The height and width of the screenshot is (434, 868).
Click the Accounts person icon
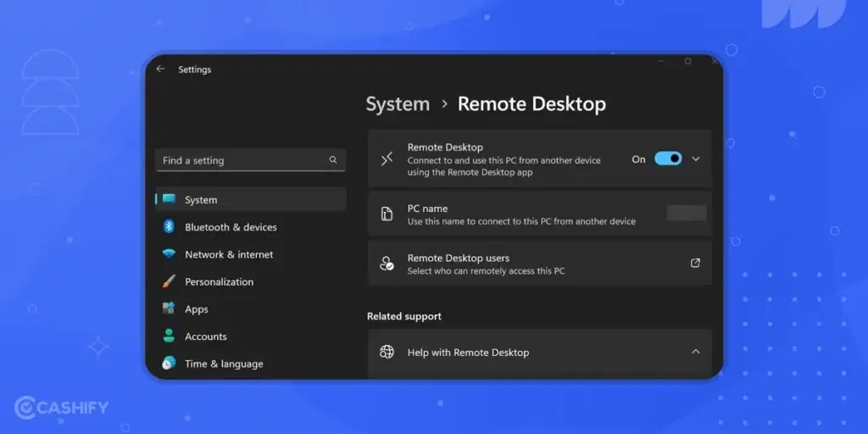click(169, 336)
